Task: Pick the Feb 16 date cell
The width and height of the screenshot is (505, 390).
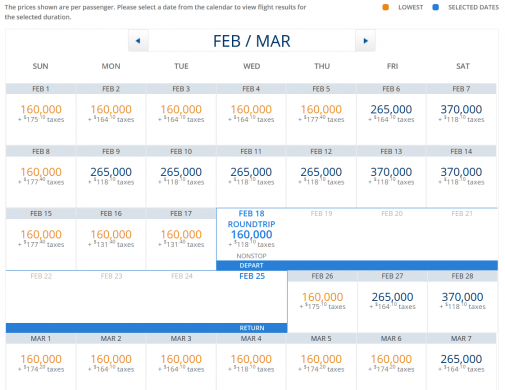Action: click(111, 239)
